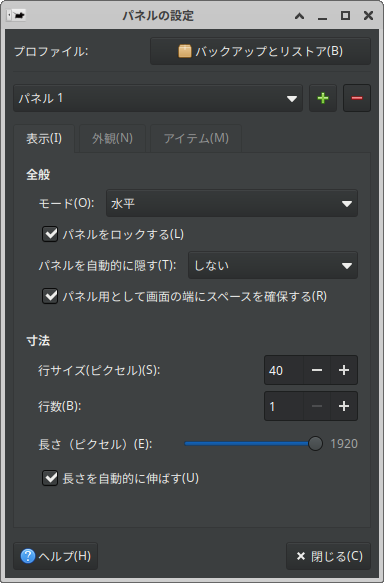Open パネルを自動的に隠す(T) dropdown showing しない
Viewport: 384px width, 583px height.
click(273, 265)
